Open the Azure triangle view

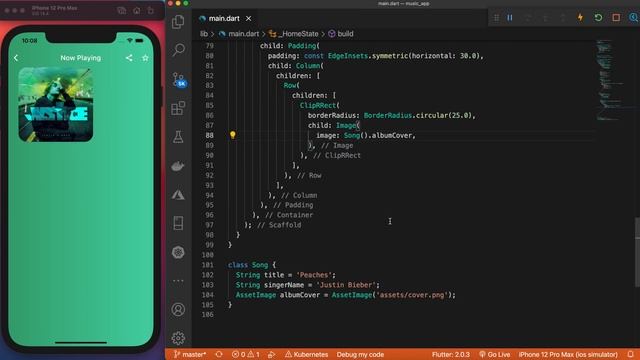(x=178, y=195)
